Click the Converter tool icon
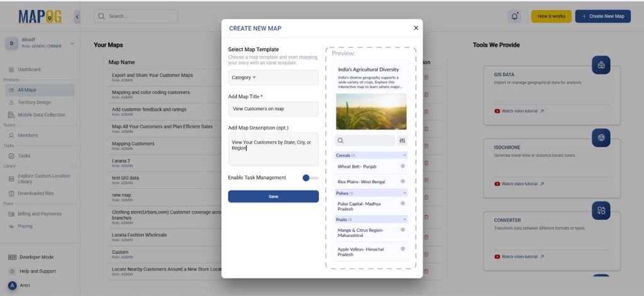The image size is (644, 296). tap(601, 210)
